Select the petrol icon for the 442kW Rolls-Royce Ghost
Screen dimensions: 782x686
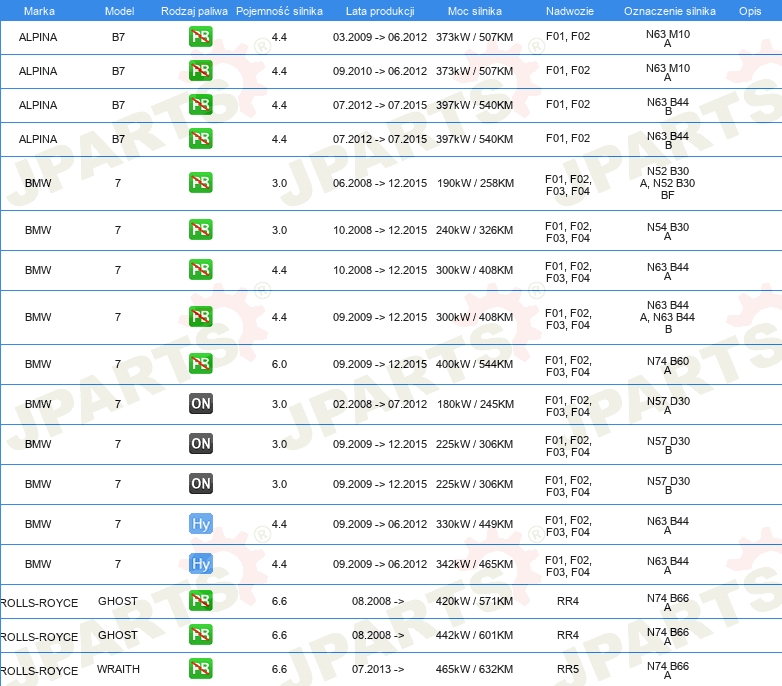click(201, 635)
